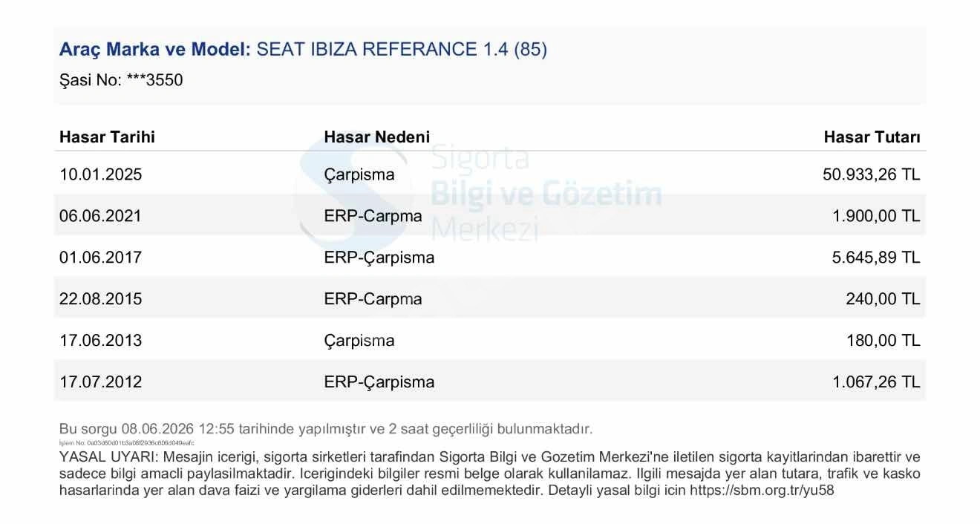Click the Hasar Nedeni column header

pos(376,137)
